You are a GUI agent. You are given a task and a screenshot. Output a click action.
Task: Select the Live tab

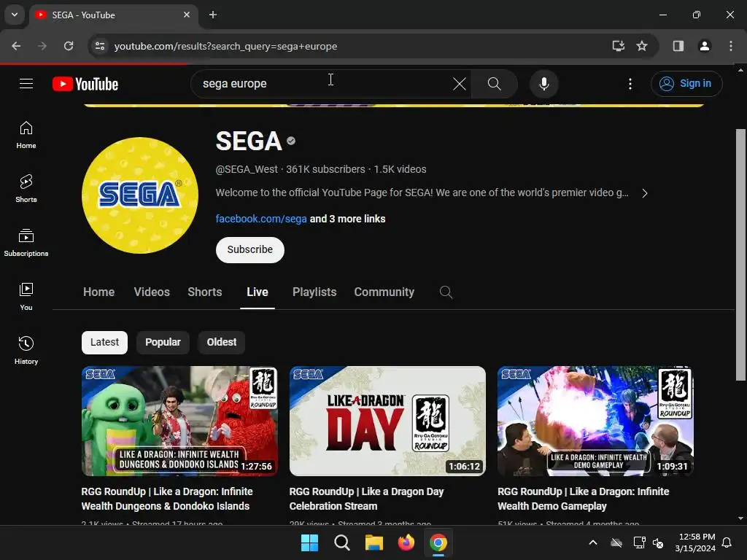pos(258,292)
